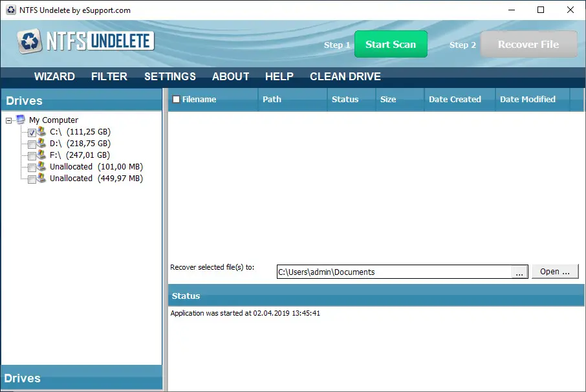Click the 101,00 MB Unallocated drive icon

(41, 166)
